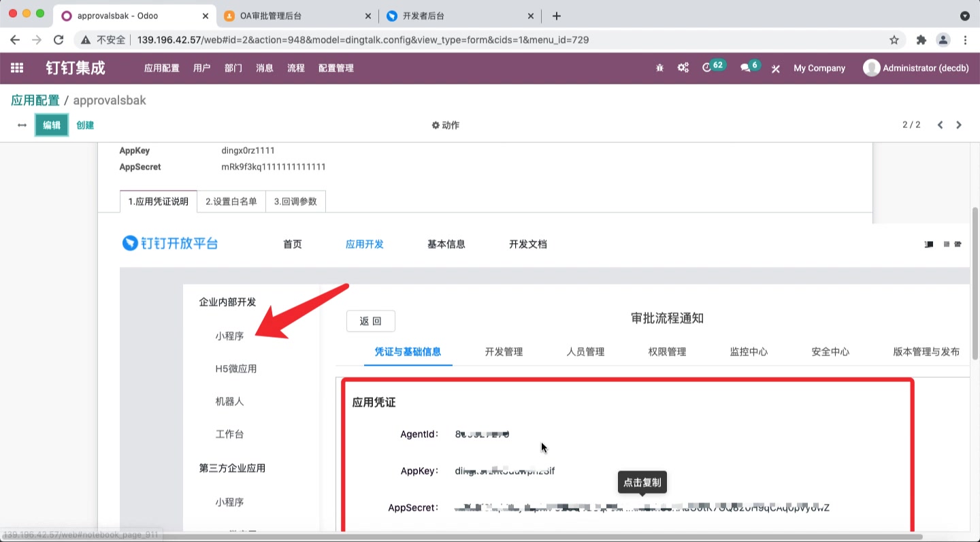Open browser extensions puzzle icon
The height and width of the screenshot is (542, 980).
point(921,40)
